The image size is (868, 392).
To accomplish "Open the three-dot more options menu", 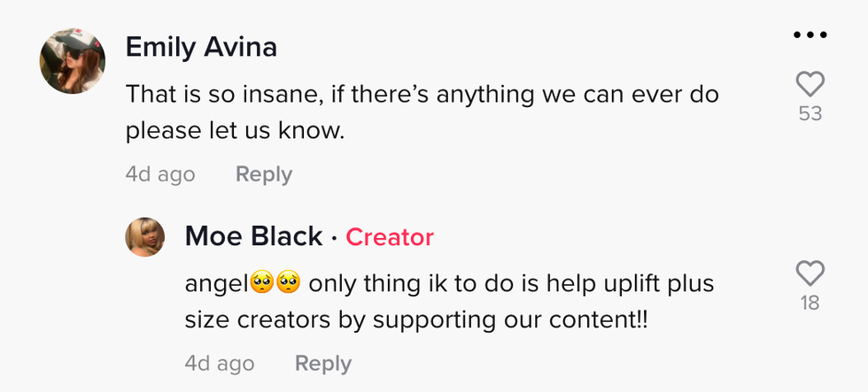I will [810, 35].
